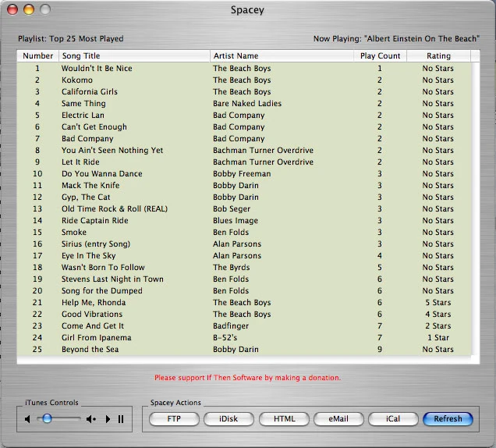Minimize Spacey with the yellow button
Image resolution: width=496 pixels, height=448 pixels.
coord(29,9)
